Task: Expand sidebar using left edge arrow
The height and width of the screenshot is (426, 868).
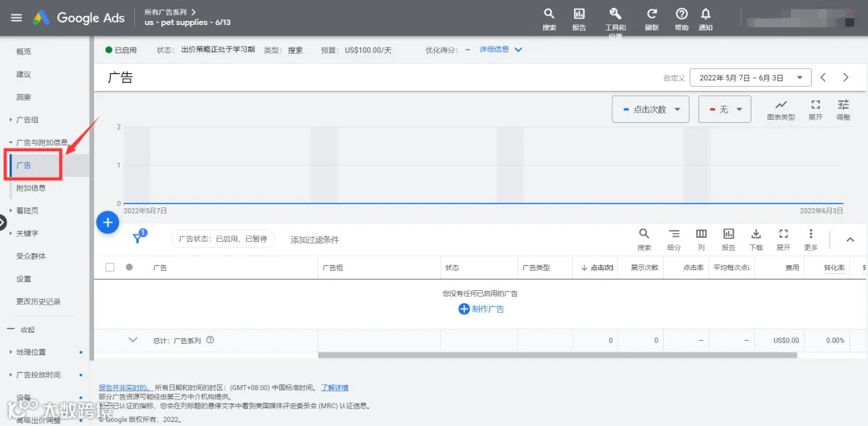Action: pos(2,222)
